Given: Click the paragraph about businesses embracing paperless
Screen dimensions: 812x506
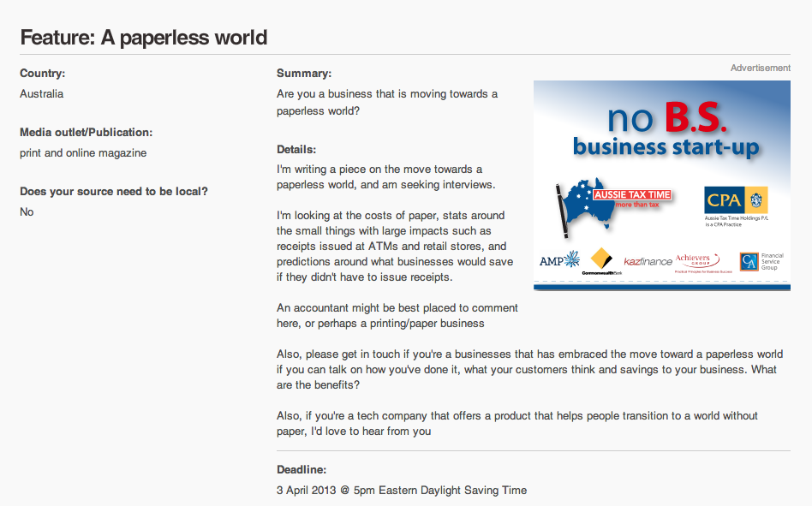Looking at the screenshot, I should [529, 369].
